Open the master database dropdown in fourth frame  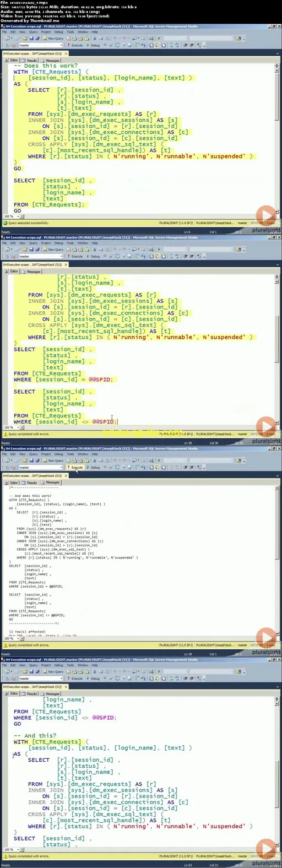[x=40, y=679]
